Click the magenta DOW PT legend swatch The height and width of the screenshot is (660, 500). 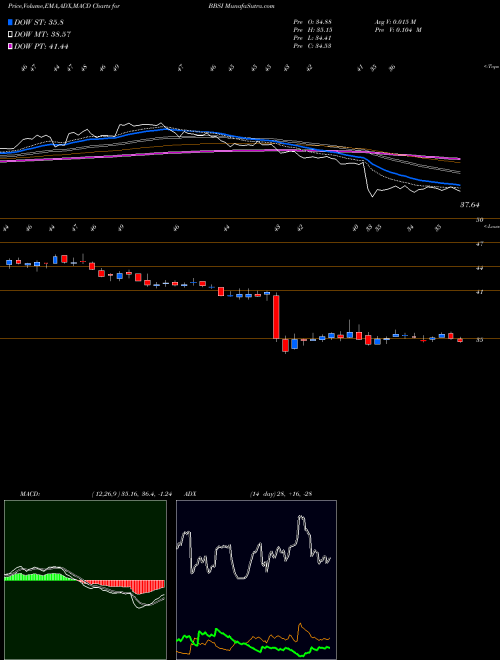[11, 46]
